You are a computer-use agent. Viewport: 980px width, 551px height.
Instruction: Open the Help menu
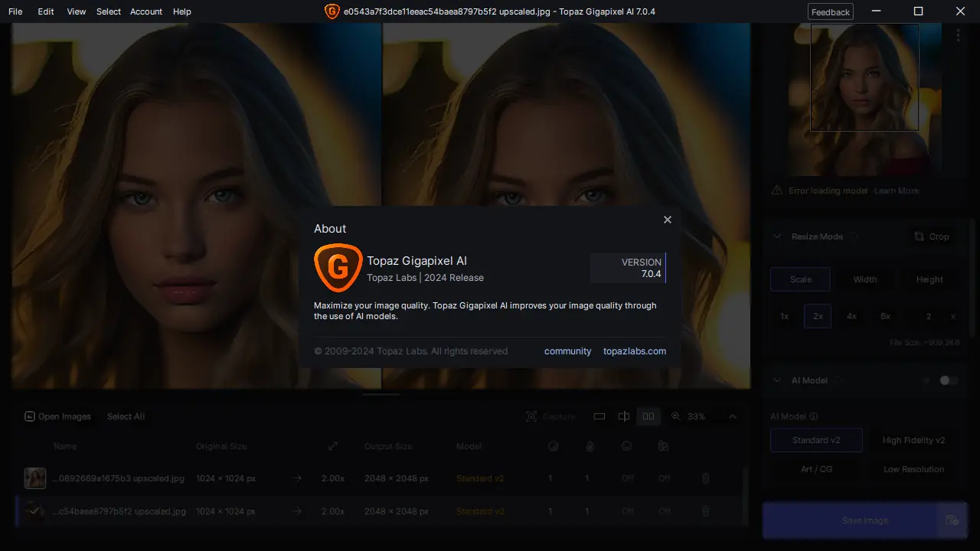pyautogui.click(x=182, y=11)
